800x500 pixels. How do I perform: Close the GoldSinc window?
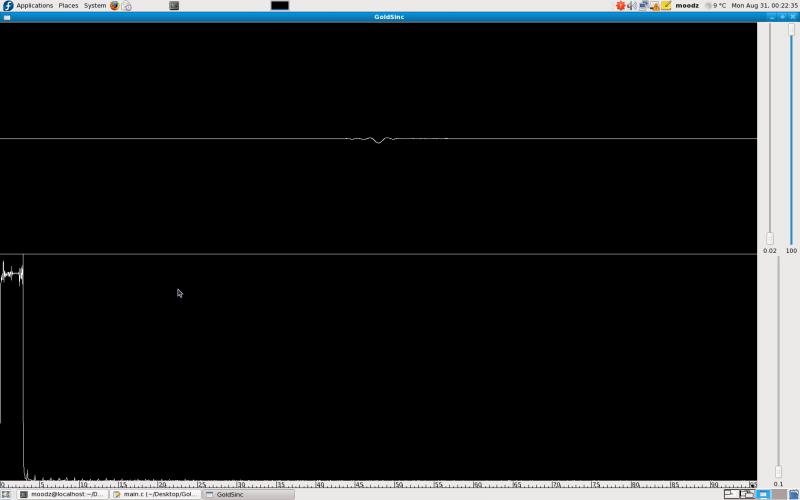click(793, 17)
